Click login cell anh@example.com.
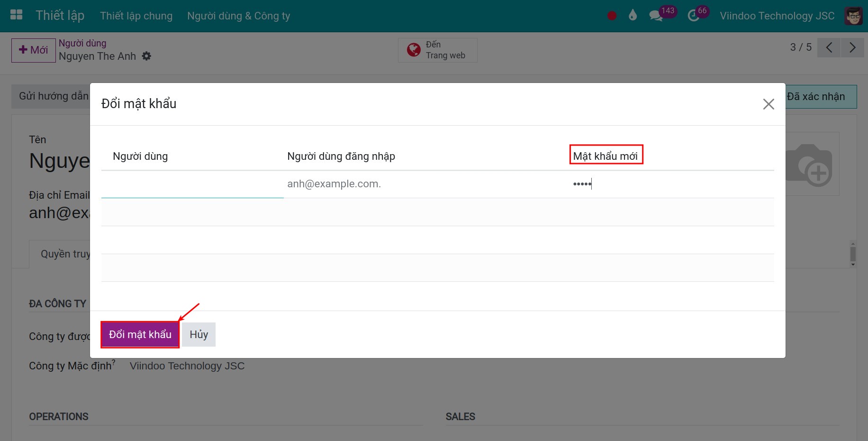This screenshot has width=868, height=441. click(334, 184)
